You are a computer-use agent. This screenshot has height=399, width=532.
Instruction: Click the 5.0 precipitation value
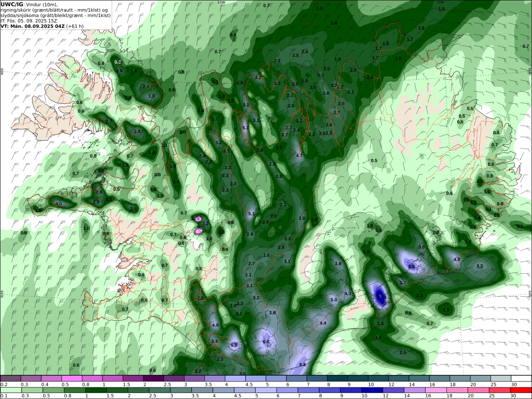[x=333, y=300]
